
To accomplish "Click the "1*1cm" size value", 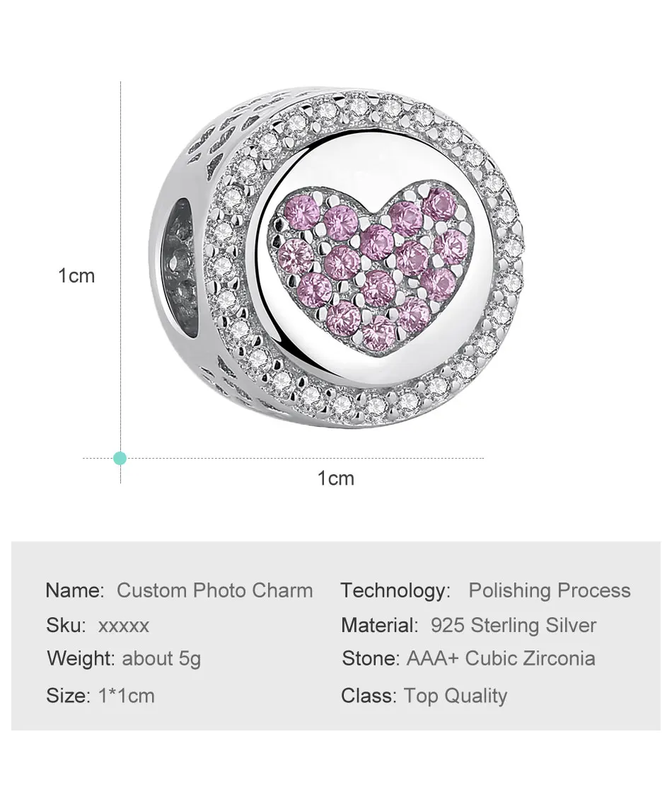I will tap(125, 696).
